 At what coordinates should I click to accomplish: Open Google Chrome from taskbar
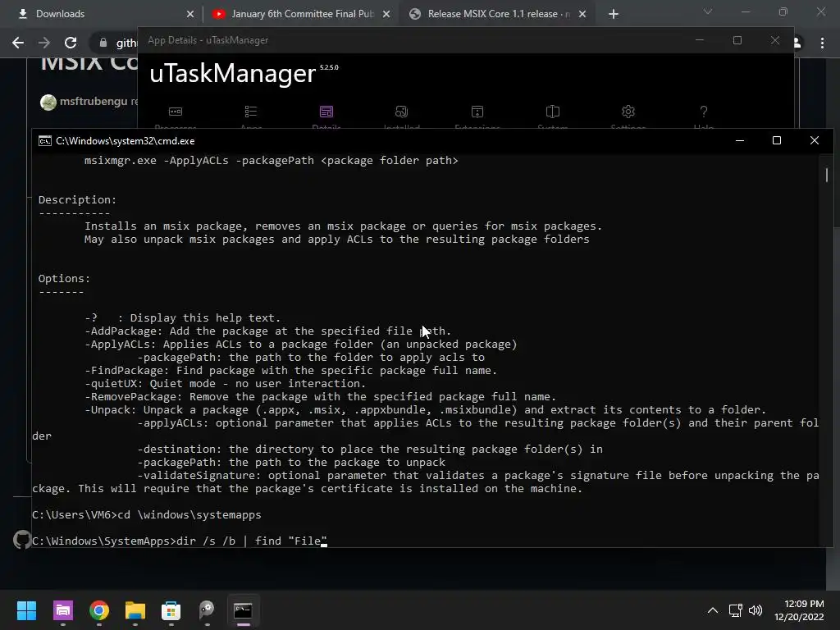(x=99, y=610)
